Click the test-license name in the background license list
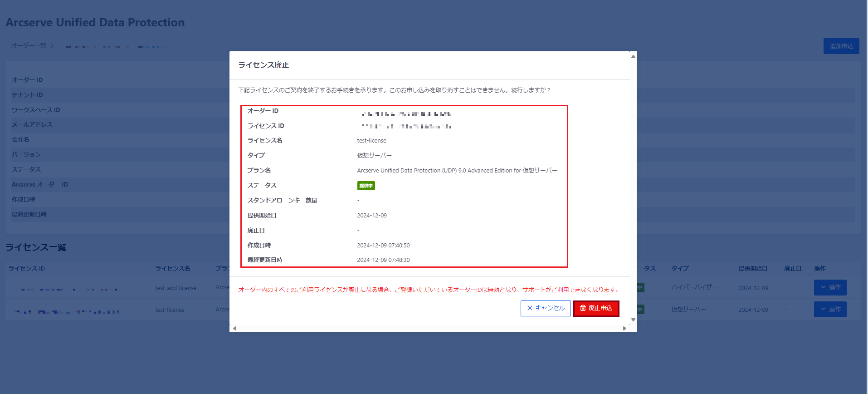This screenshot has width=868, height=394. [x=170, y=310]
